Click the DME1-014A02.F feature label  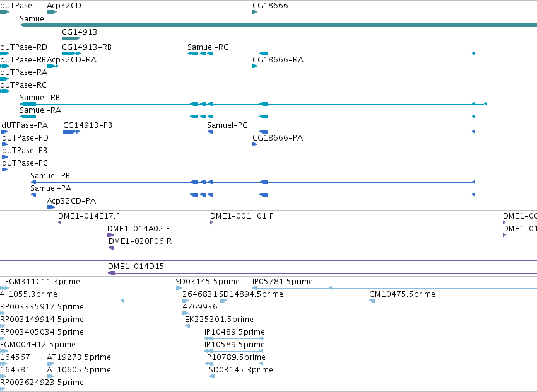pos(138,229)
